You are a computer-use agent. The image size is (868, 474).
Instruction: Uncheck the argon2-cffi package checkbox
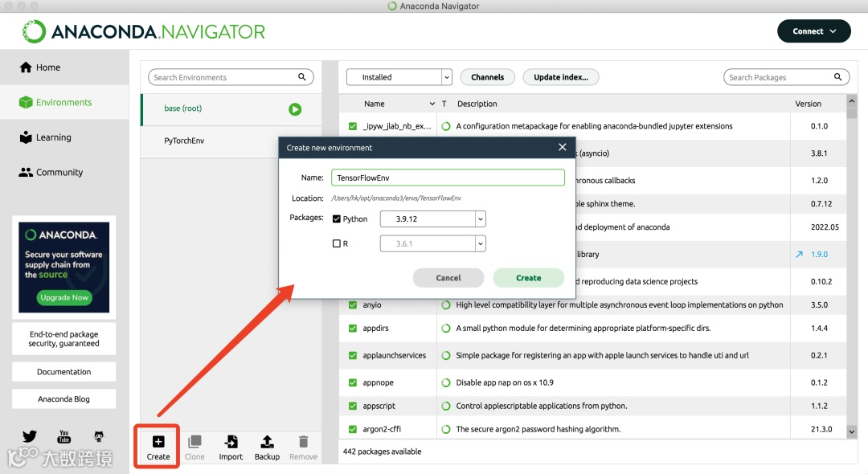tap(353, 429)
